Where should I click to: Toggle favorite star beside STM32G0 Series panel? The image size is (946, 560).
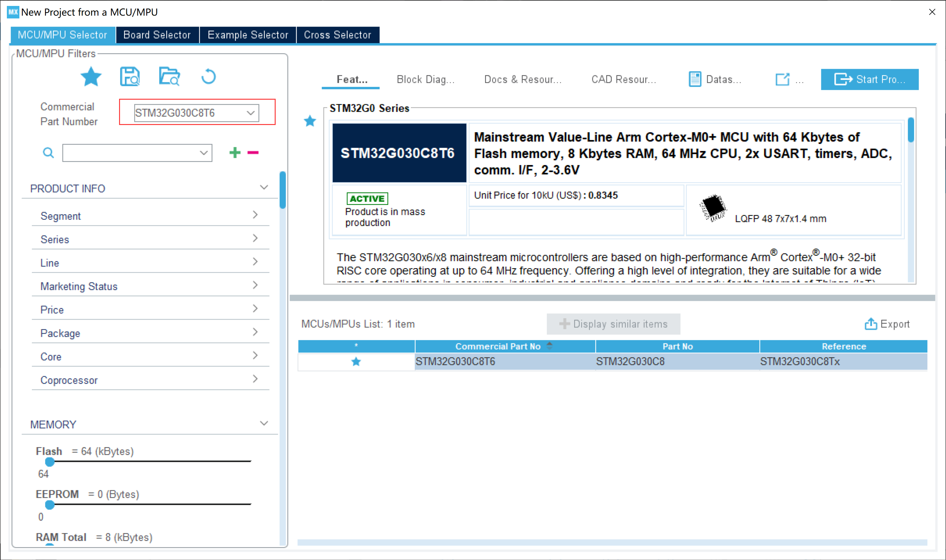pyautogui.click(x=310, y=121)
